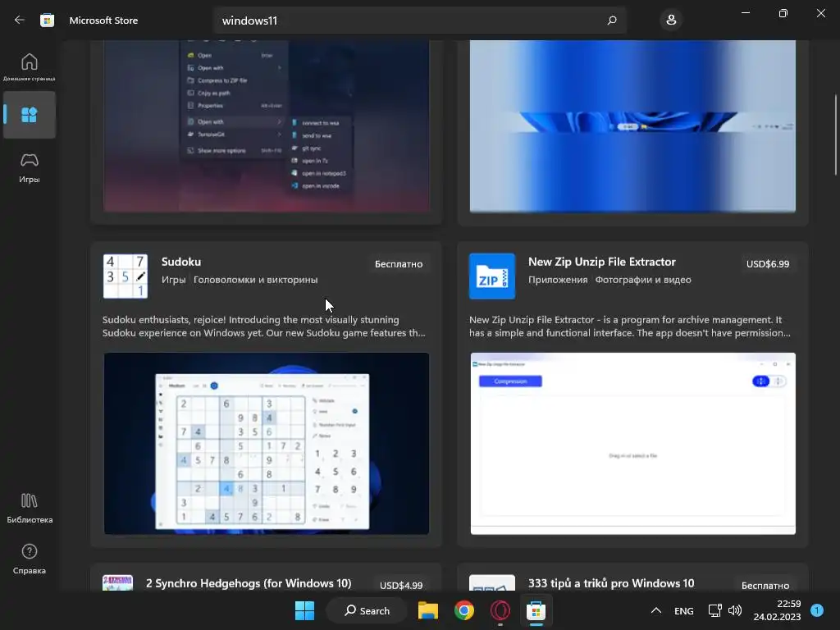840x630 pixels.
Task: Click the 2 Synchro Hedgehogs app icon
Action: pos(117,583)
